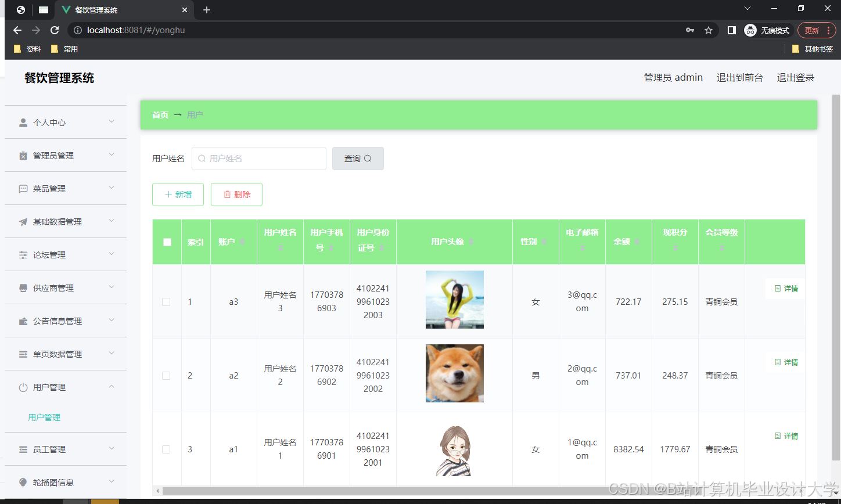Click the 轮播图信息 lightbulb icon
This screenshot has width=841, height=504.
[23, 483]
